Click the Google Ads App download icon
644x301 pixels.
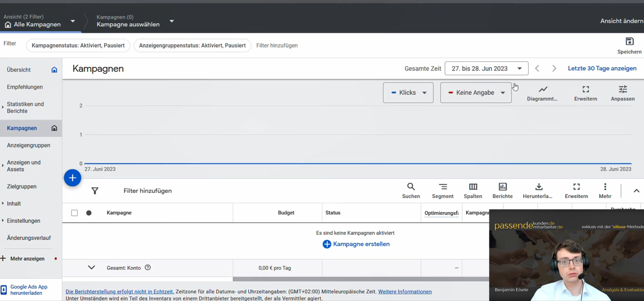(4, 290)
